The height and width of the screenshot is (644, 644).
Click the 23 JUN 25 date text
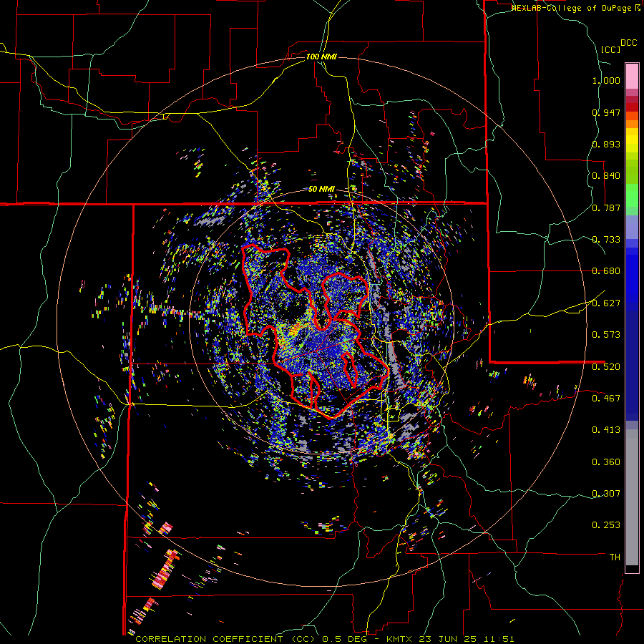[449, 639]
